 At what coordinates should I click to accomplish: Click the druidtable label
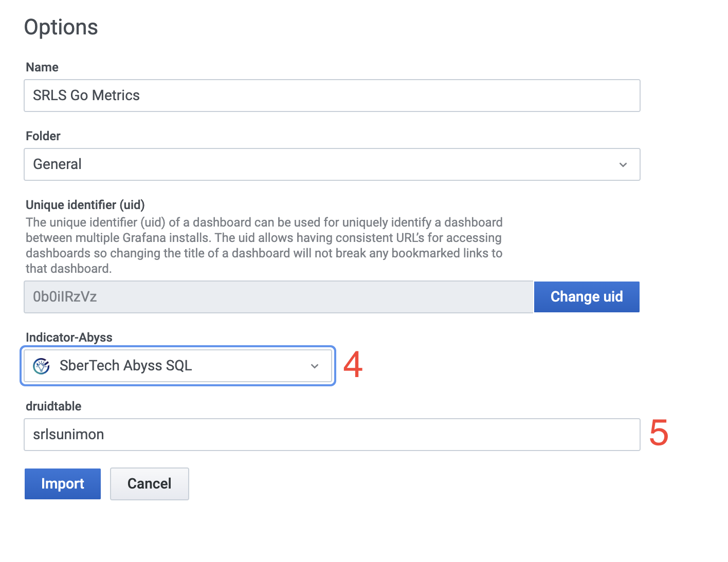point(53,406)
